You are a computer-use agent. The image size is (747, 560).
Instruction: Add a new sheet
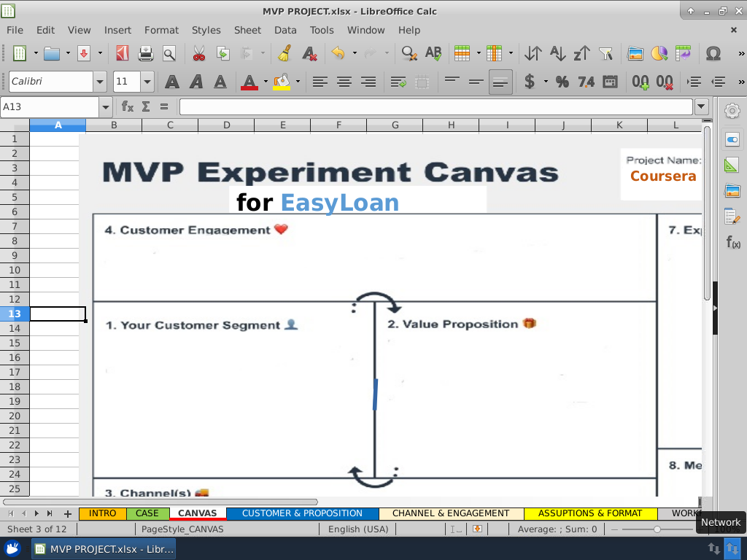point(68,514)
